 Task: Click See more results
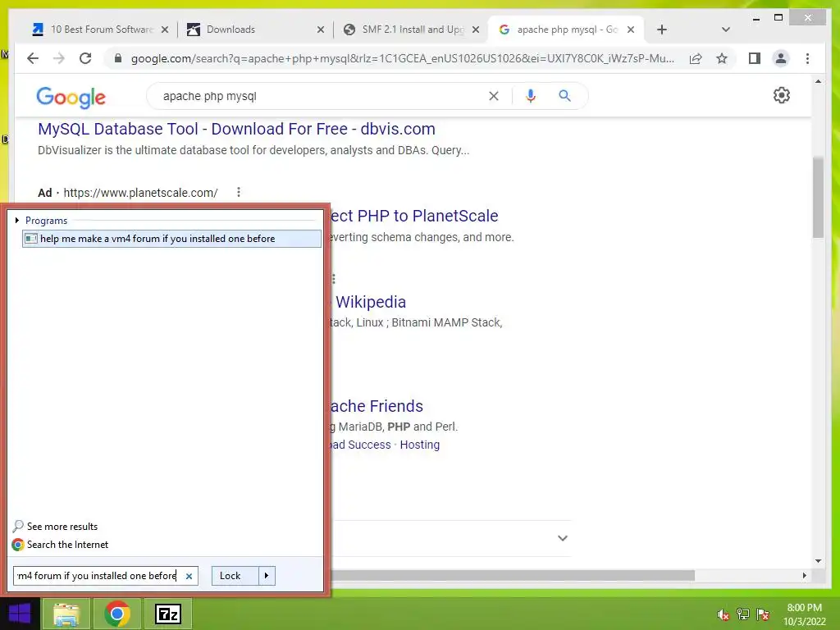[55, 527]
